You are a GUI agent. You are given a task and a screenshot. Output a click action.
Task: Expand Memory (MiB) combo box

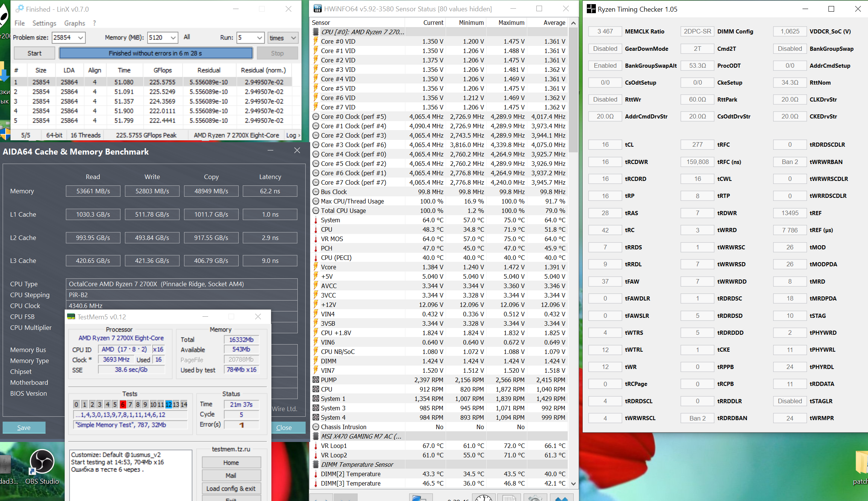173,38
